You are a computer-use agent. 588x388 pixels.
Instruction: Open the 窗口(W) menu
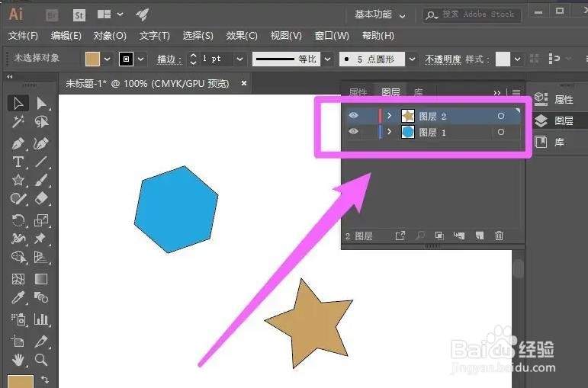click(332, 36)
